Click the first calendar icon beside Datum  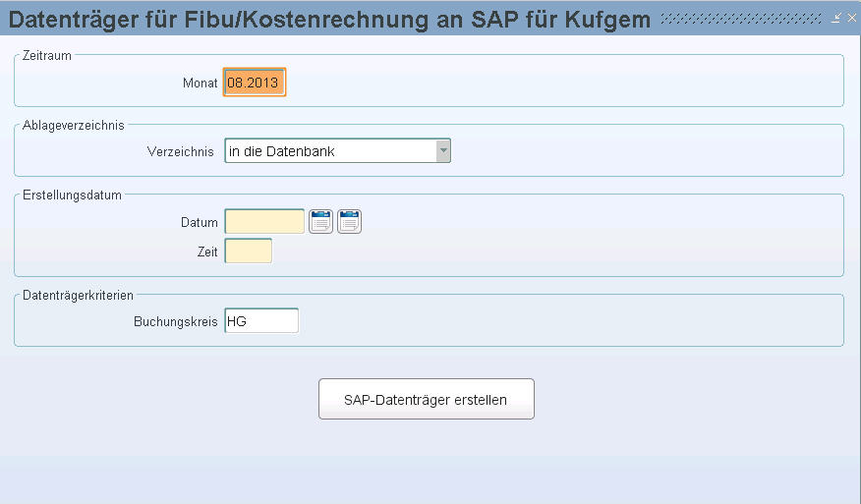[x=321, y=222]
